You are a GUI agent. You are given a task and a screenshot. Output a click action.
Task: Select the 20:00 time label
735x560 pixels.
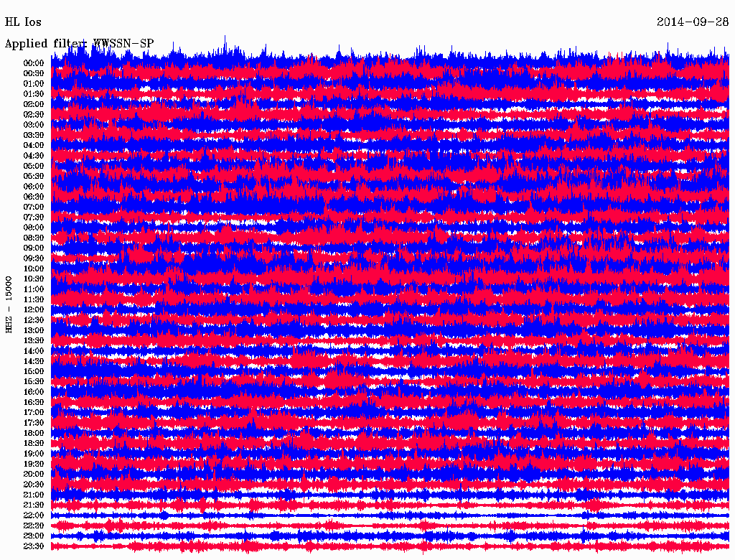pos(33,474)
